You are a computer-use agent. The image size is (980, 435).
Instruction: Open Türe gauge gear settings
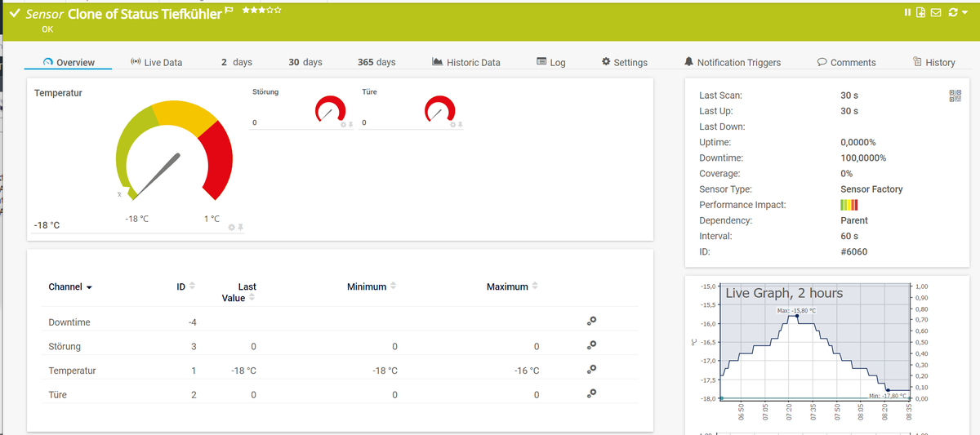[453, 124]
